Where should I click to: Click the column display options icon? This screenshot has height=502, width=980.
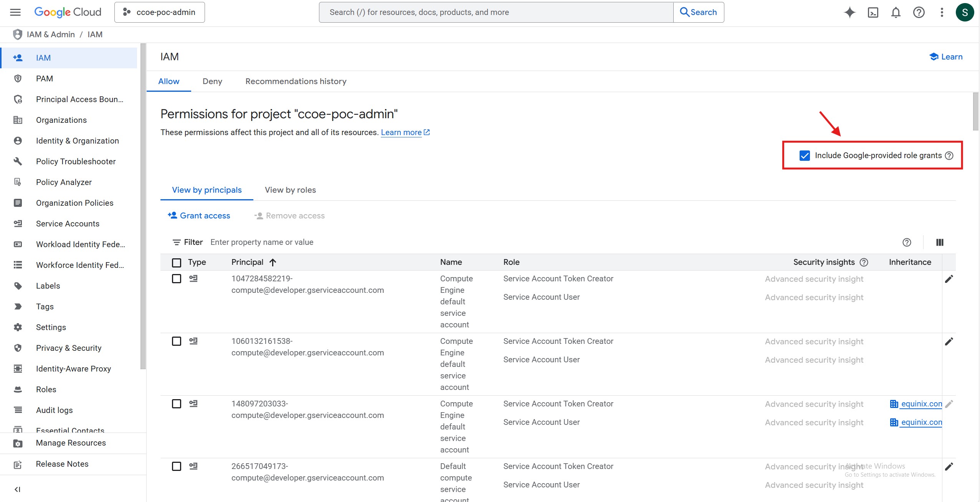point(940,242)
